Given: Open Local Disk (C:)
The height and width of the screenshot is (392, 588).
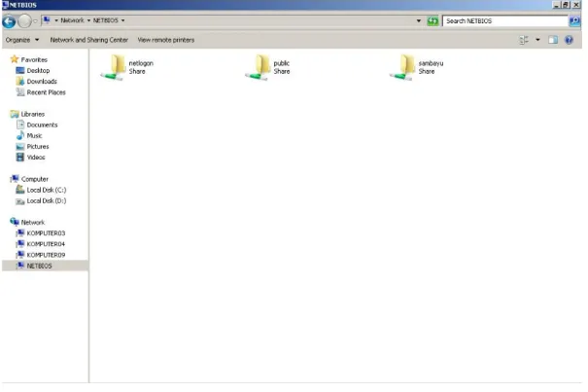Looking at the screenshot, I should [x=47, y=191].
